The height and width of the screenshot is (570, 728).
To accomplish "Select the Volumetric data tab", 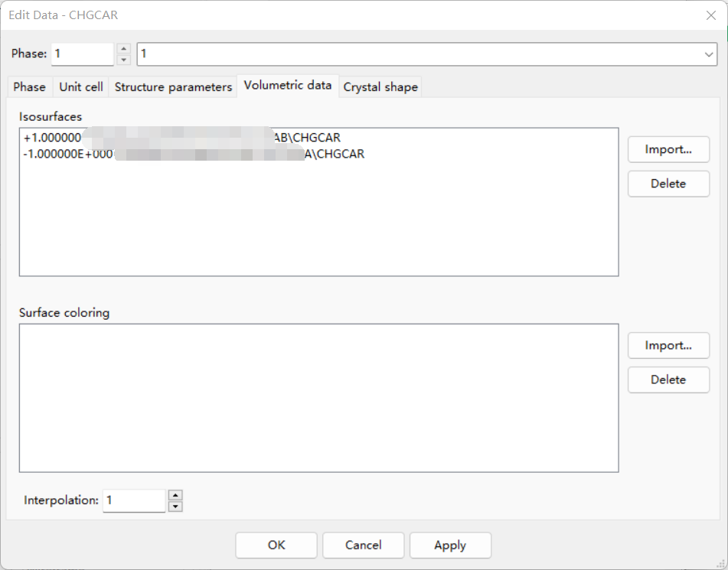I will (288, 86).
